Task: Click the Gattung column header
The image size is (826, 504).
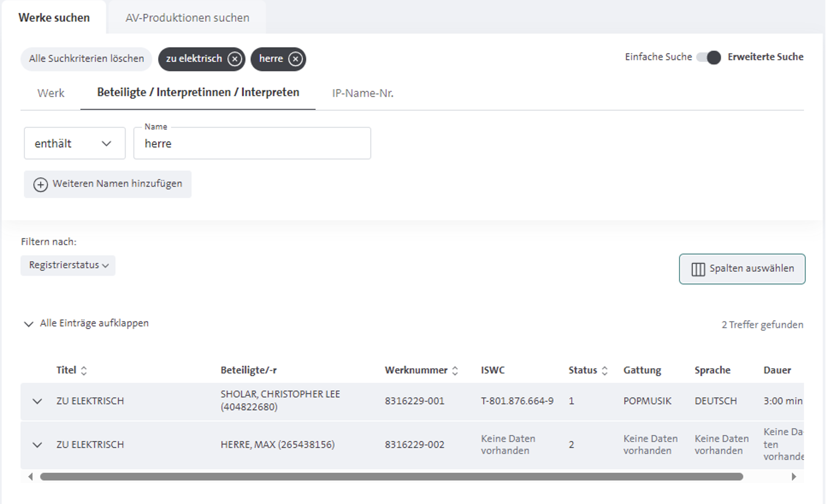Action: pos(642,370)
